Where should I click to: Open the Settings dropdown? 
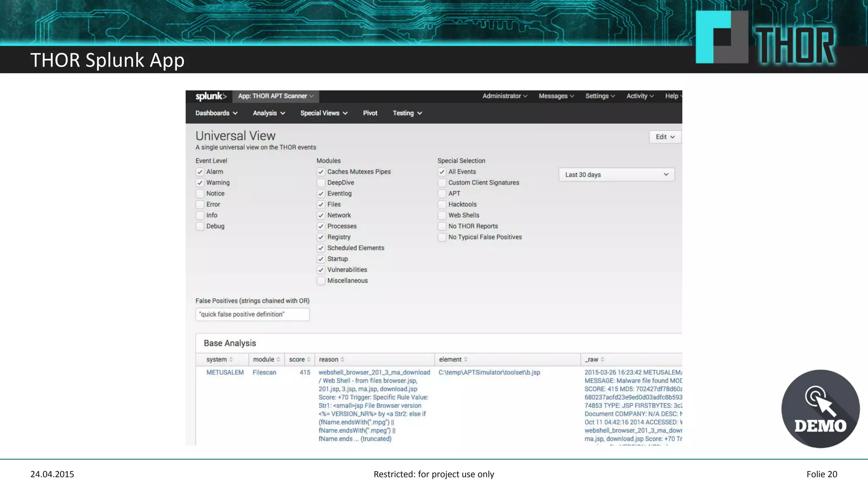click(600, 96)
